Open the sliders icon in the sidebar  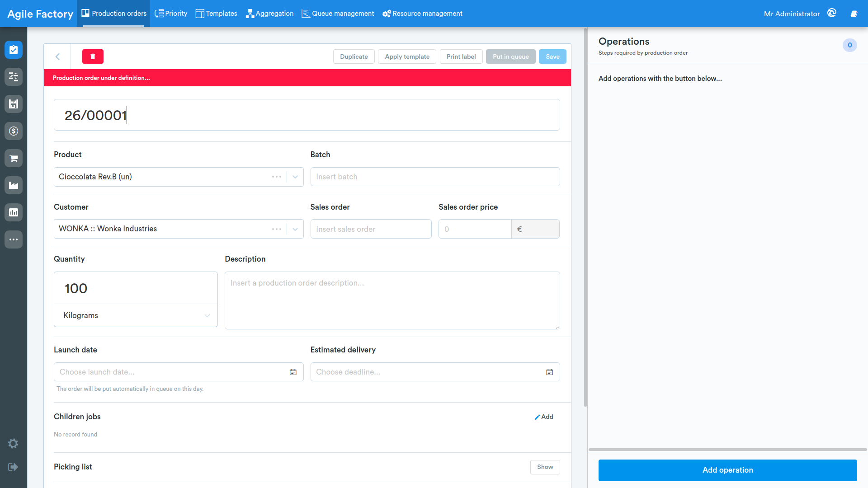point(14,77)
